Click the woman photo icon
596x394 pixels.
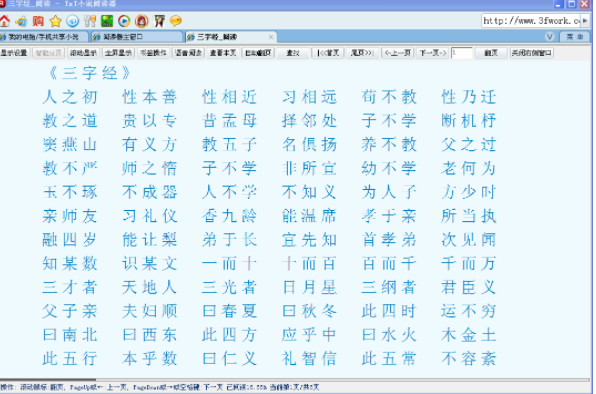pos(159,21)
